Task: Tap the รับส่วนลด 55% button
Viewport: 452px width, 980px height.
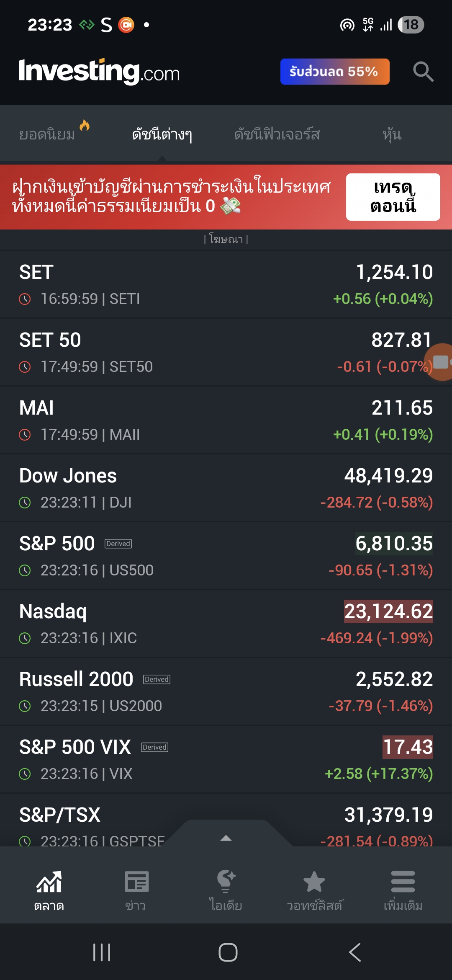Action: pos(334,72)
